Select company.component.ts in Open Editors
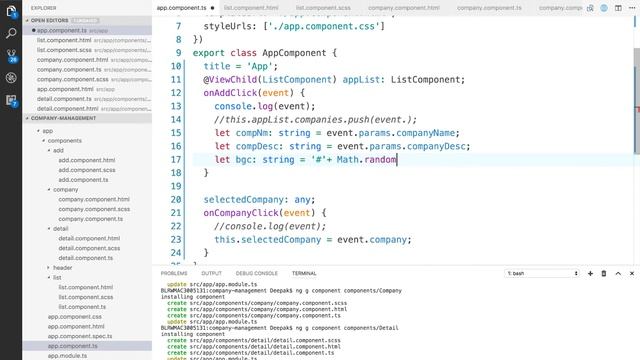 point(87,70)
